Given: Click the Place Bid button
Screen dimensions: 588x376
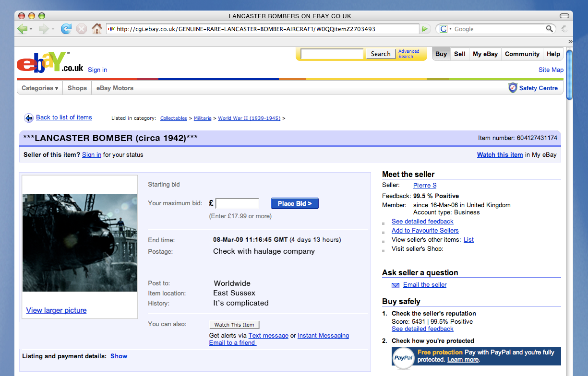Looking at the screenshot, I should pyautogui.click(x=295, y=203).
